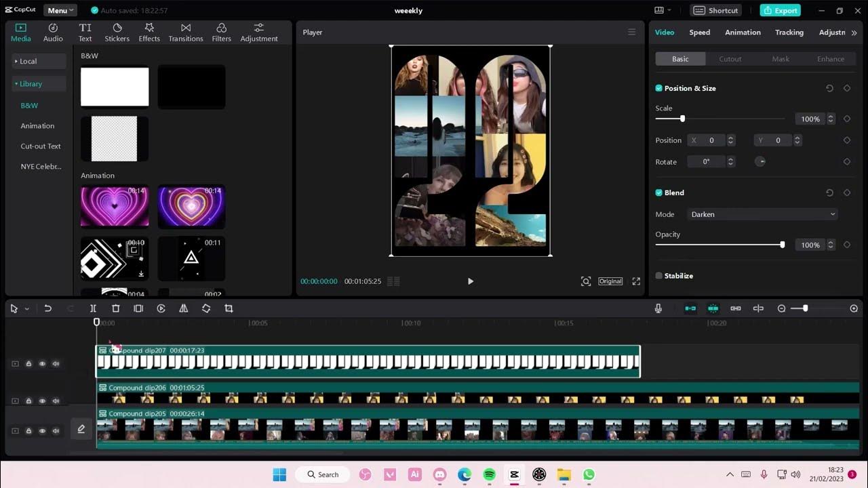Switch to the Animation tab in inspector
The height and width of the screenshot is (488, 868).
[x=743, y=33]
